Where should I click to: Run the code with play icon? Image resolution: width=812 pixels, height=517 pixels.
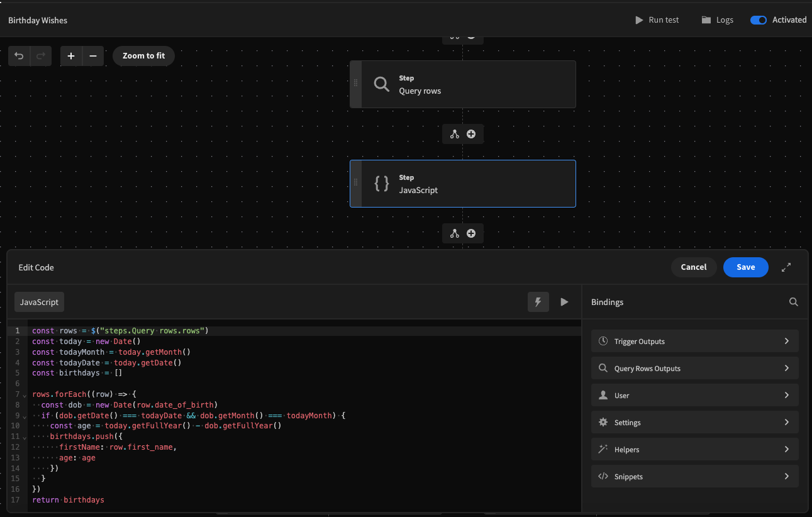(x=564, y=302)
